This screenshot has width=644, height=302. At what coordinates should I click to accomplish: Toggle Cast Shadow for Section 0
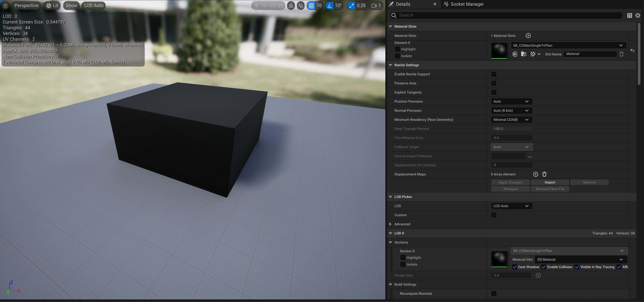click(514, 267)
